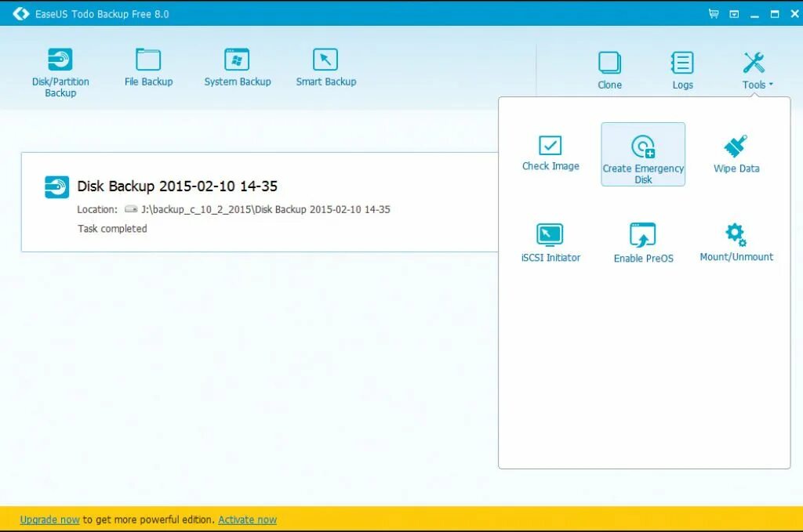
Task: Click the disk backup task icon
Action: pos(56,187)
